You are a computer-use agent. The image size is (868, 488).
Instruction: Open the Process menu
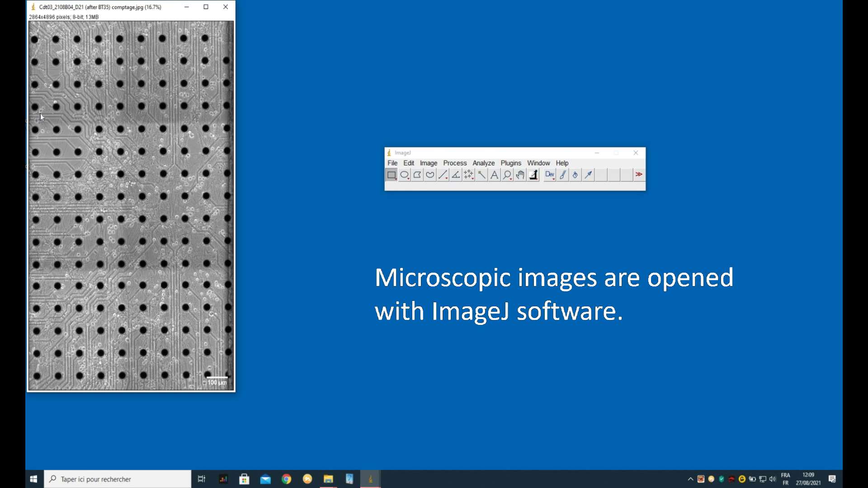455,163
